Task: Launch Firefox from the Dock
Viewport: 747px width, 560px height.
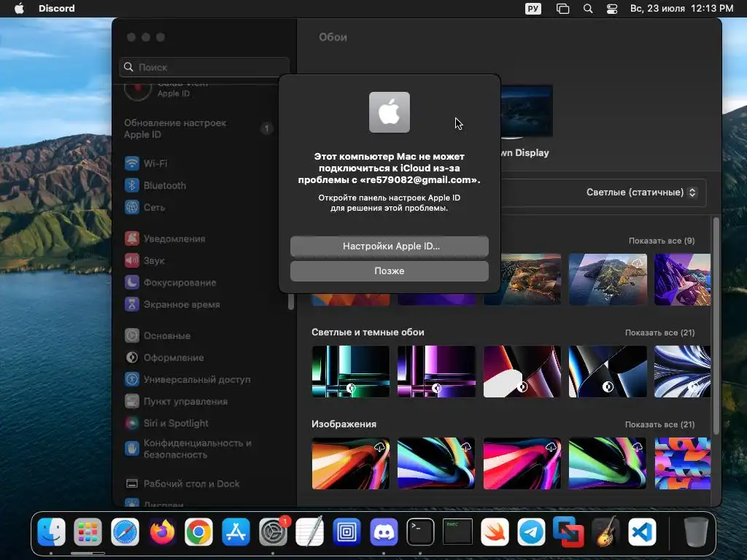Action: click(x=162, y=532)
